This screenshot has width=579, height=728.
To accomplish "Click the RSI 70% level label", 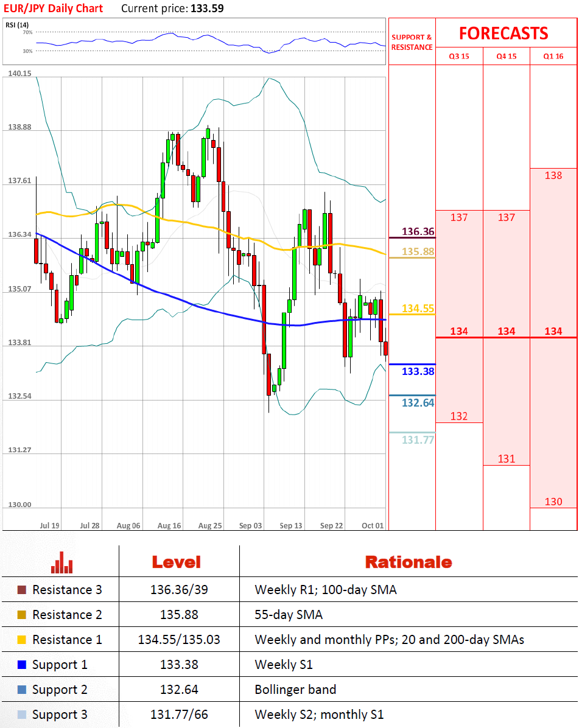I will pyautogui.click(x=28, y=32).
